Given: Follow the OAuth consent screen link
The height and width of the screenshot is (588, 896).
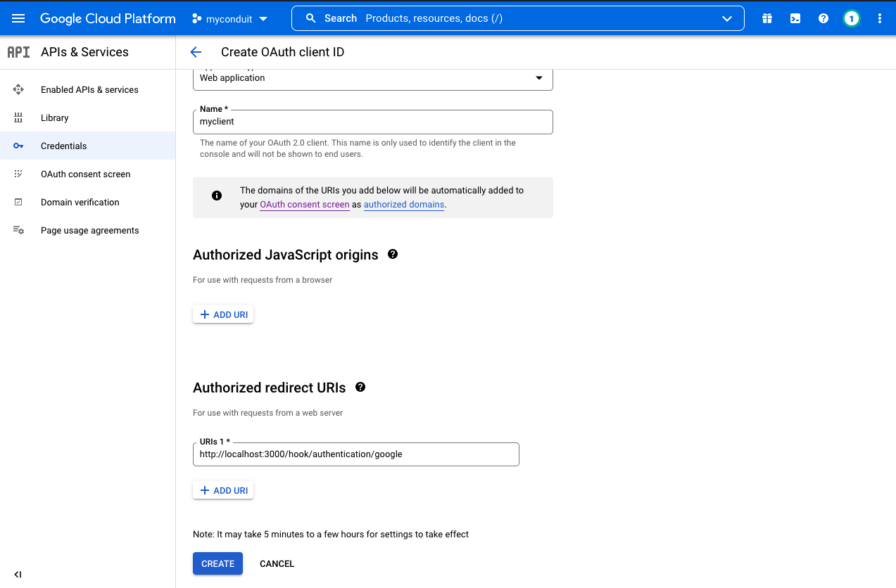Looking at the screenshot, I should [x=305, y=205].
